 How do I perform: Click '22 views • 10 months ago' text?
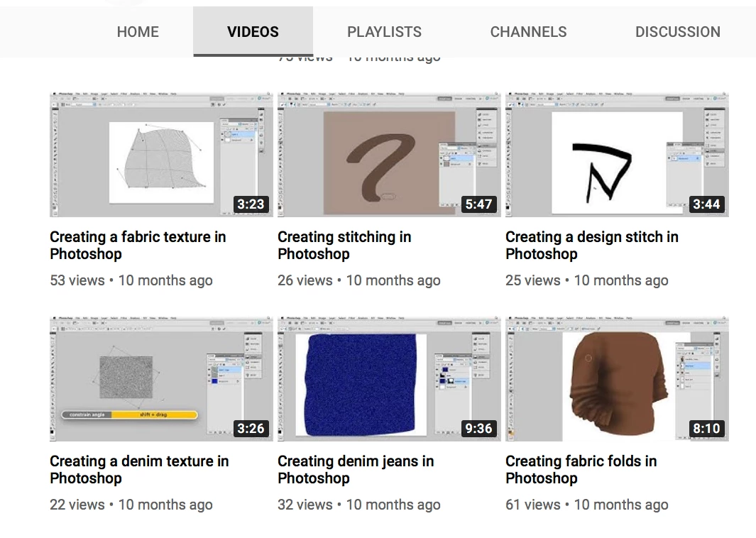tap(131, 504)
